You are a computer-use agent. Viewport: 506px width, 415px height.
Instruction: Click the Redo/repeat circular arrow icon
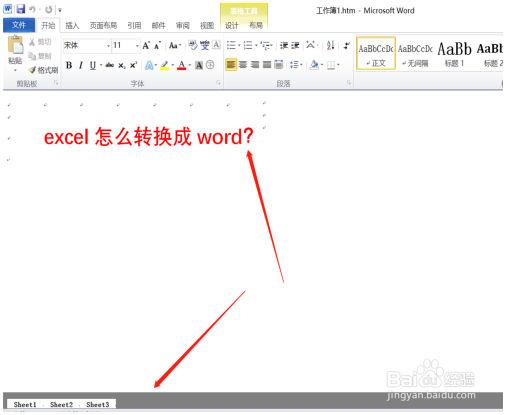coord(49,10)
